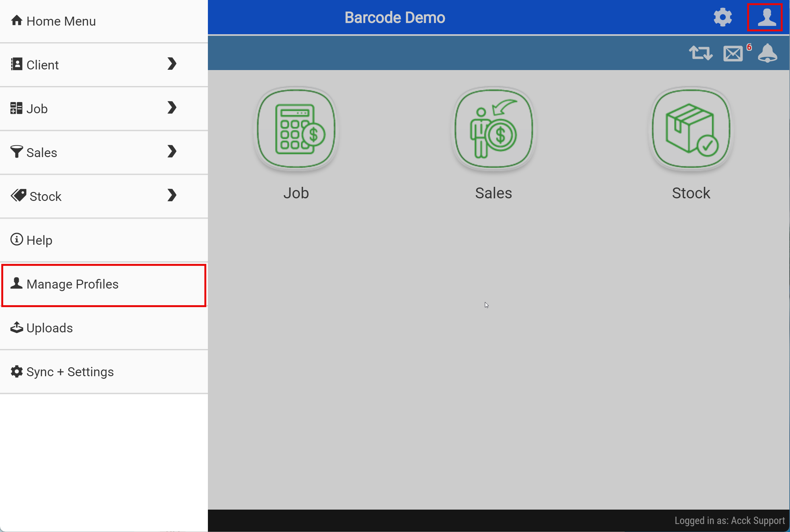Click the user profile icon in header
The height and width of the screenshot is (532, 790).
(x=766, y=17)
